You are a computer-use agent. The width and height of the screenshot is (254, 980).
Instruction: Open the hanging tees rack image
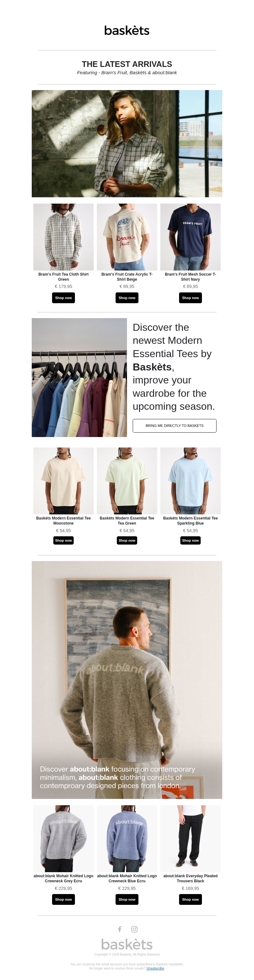[79, 377]
